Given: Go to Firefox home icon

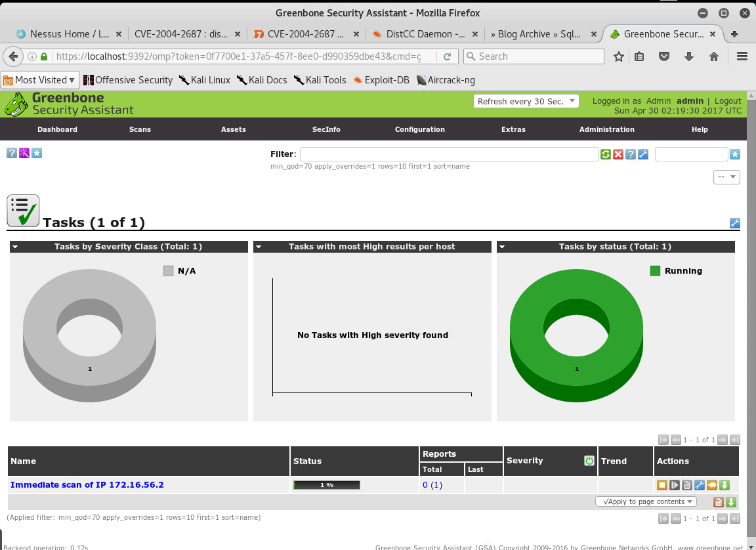Looking at the screenshot, I should (714, 56).
